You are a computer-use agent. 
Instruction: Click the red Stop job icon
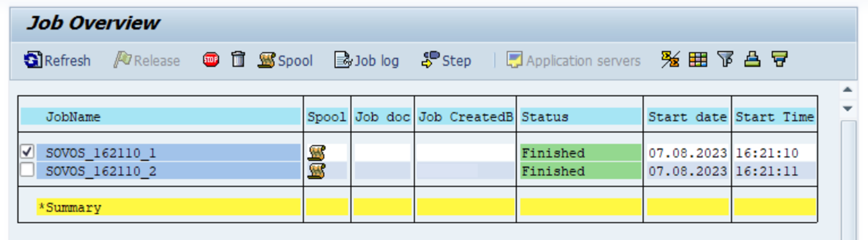[x=211, y=60]
